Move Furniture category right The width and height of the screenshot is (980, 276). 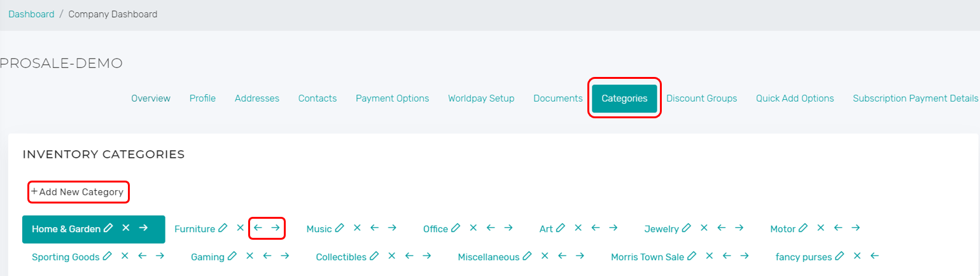pos(275,228)
